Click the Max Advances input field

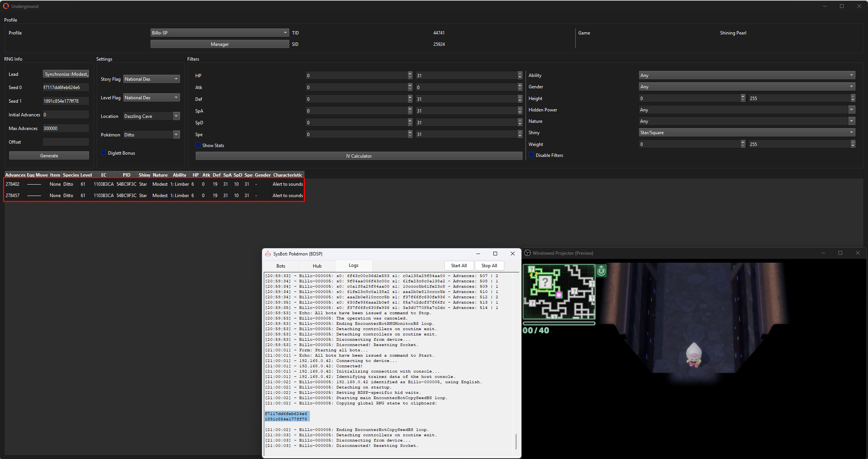tap(66, 128)
